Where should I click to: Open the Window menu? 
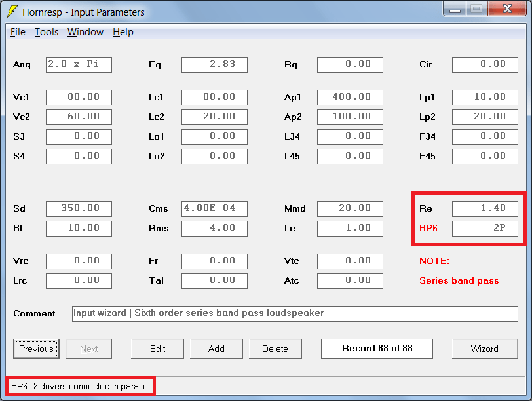(85, 32)
